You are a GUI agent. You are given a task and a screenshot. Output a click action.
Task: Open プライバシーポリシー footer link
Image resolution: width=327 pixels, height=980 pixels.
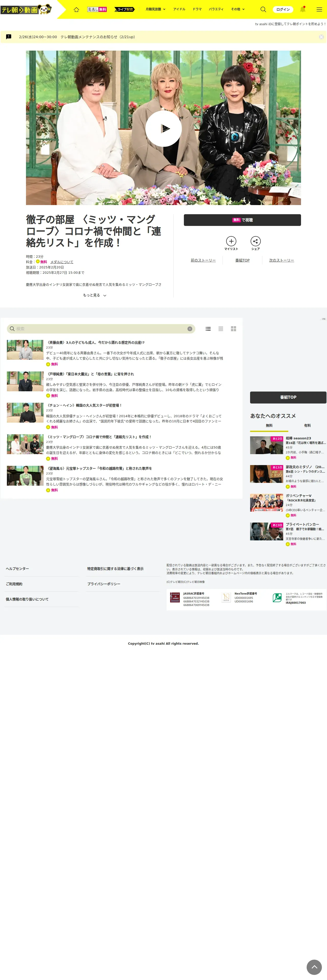point(104,584)
